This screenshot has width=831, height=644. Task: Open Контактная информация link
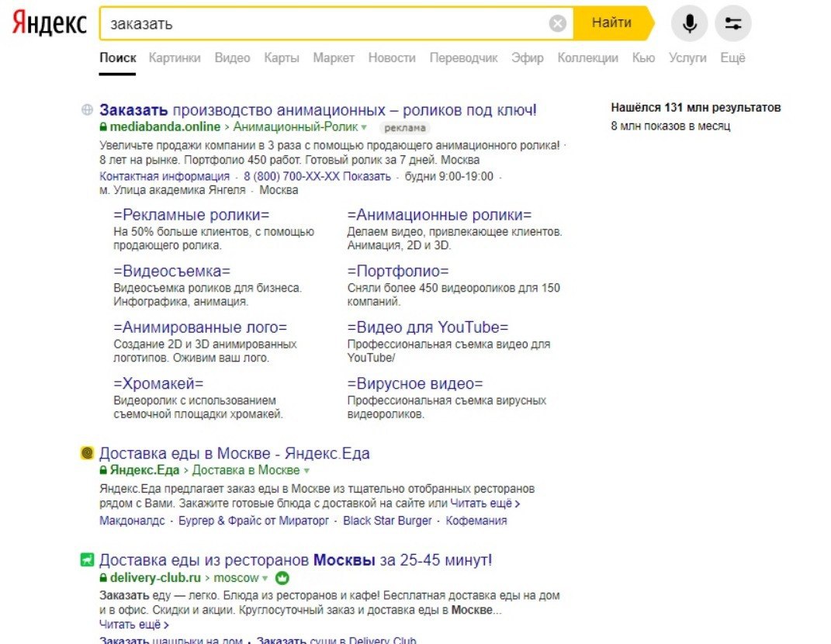(x=164, y=176)
